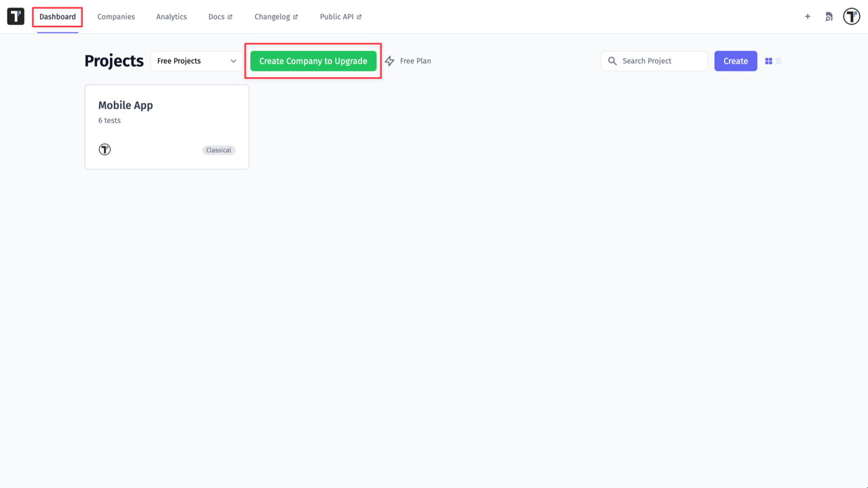The height and width of the screenshot is (488, 868).
Task: Click the plus icon in the top bar
Action: click(808, 16)
